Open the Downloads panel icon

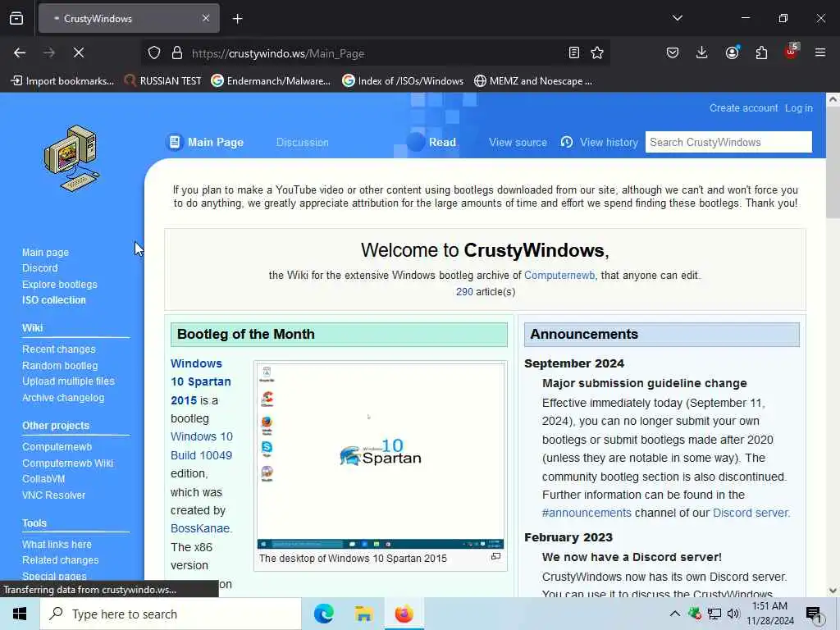[702, 52]
